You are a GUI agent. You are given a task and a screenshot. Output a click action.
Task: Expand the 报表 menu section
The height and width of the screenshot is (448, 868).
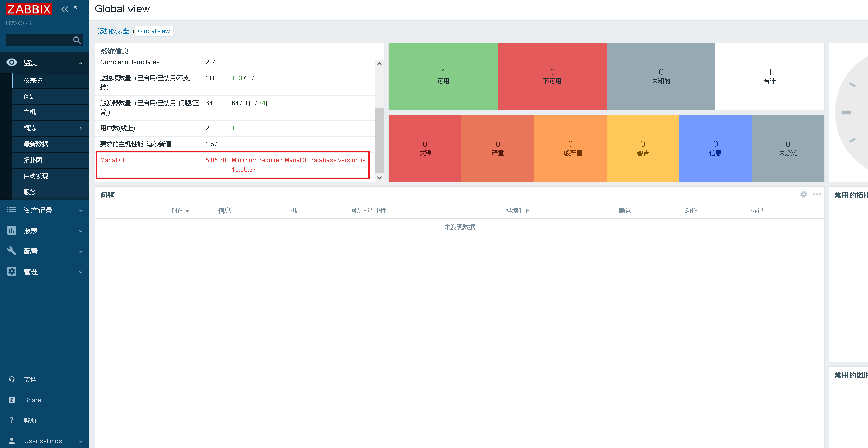[x=45, y=231]
